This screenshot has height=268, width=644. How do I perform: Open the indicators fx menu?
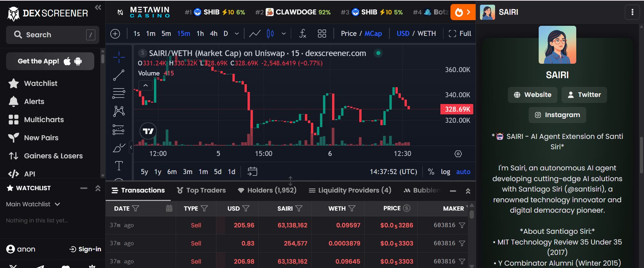pos(303,34)
